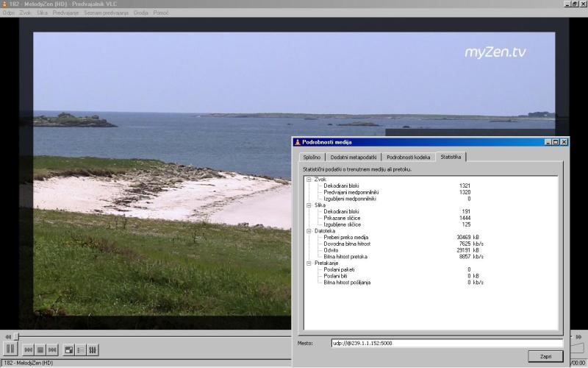Viewport: 588px width, 368px height.
Task: Show the playlist via toolbar icon
Action: (x=81, y=350)
